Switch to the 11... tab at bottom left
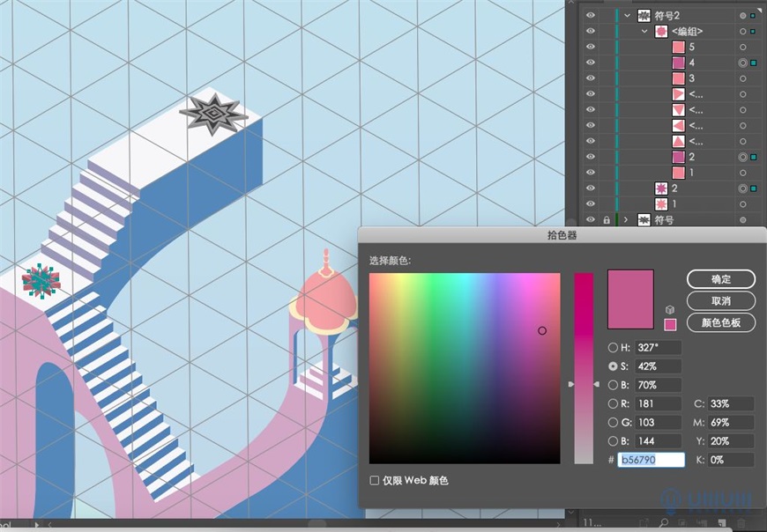 tap(591, 521)
